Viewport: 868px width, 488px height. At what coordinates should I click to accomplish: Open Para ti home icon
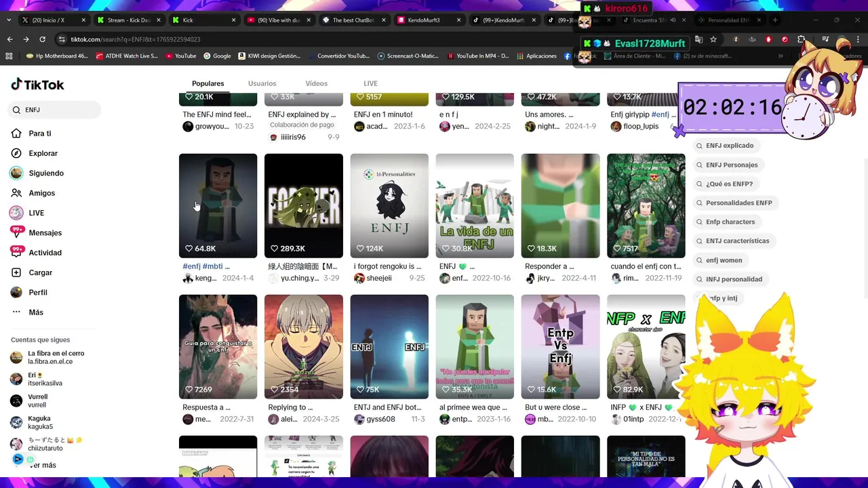[x=16, y=134]
